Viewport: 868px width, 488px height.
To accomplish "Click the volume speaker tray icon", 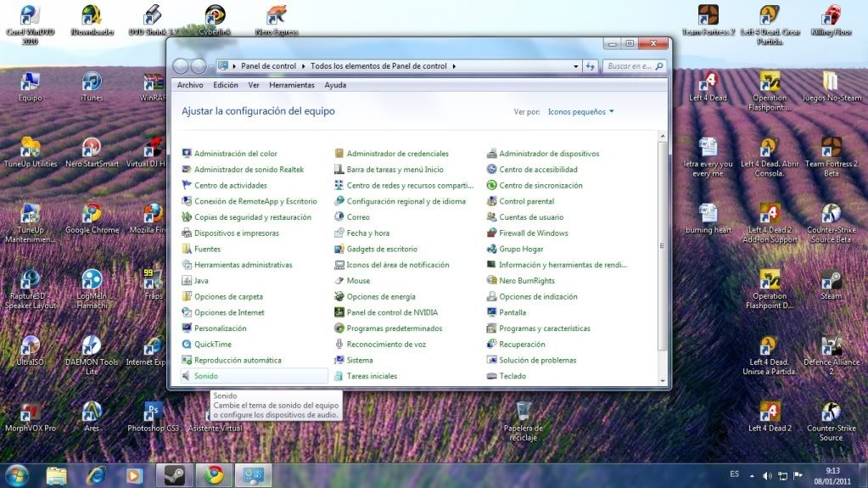I will click(767, 476).
